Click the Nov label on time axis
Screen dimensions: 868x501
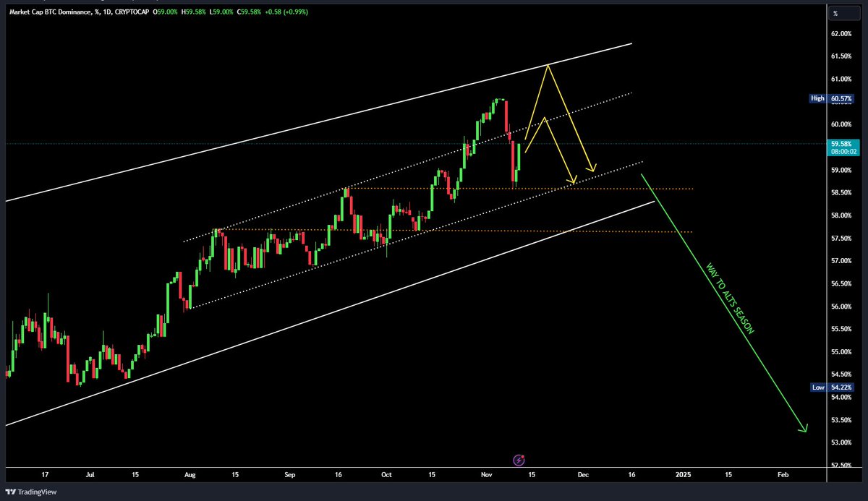(x=486, y=475)
